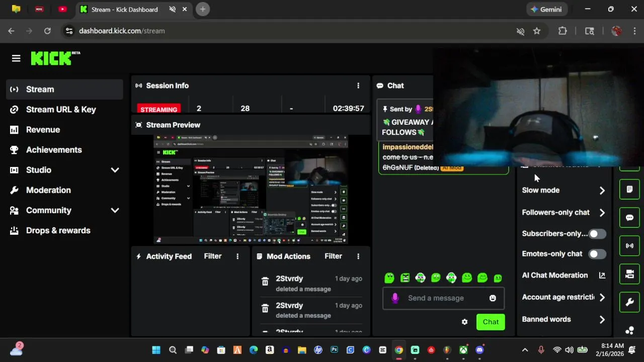The image size is (644, 362).
Task: Open the wrench tools panel icon
Action: coord(629,302)
